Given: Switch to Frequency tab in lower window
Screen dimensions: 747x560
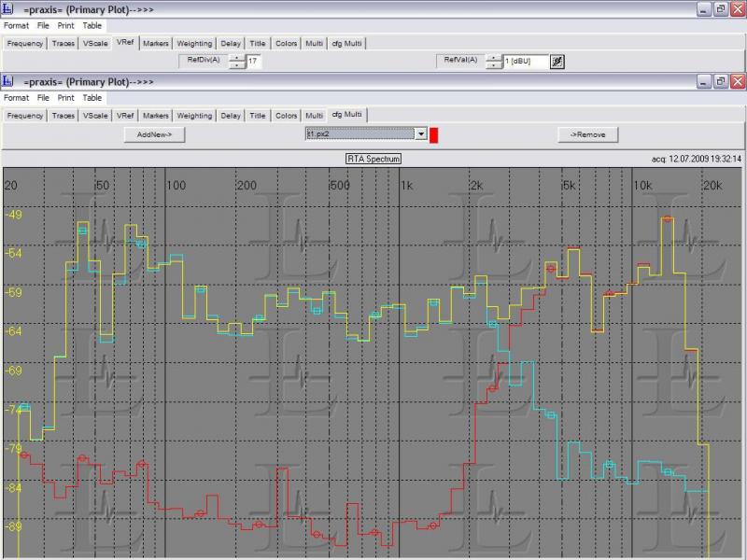Looking at the screenshot, I should (x=25, y=116).
